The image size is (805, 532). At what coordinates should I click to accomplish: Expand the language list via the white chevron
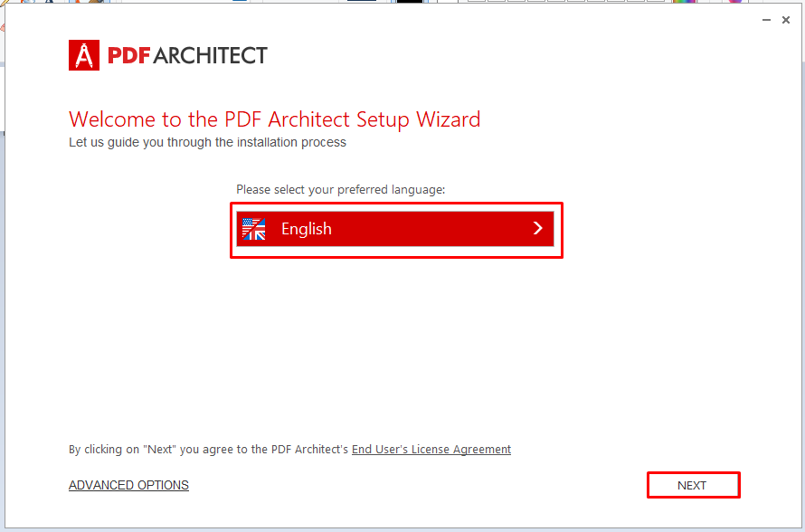coord(537,228)
